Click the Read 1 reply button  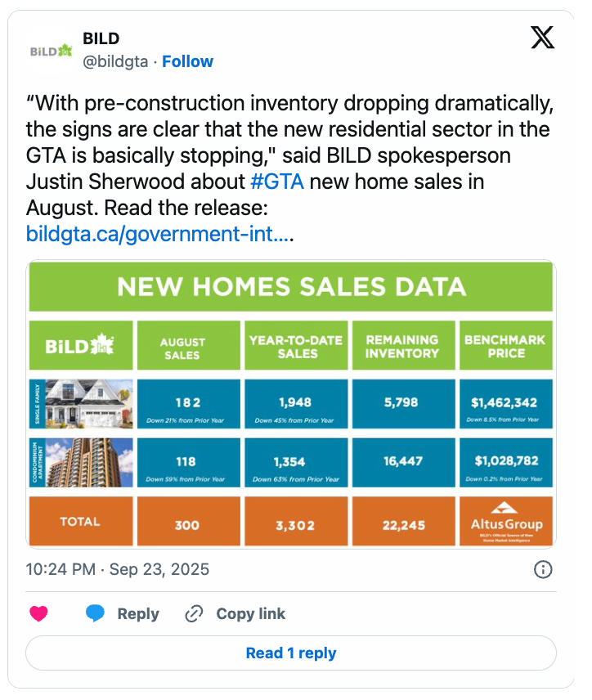(291, 653)
